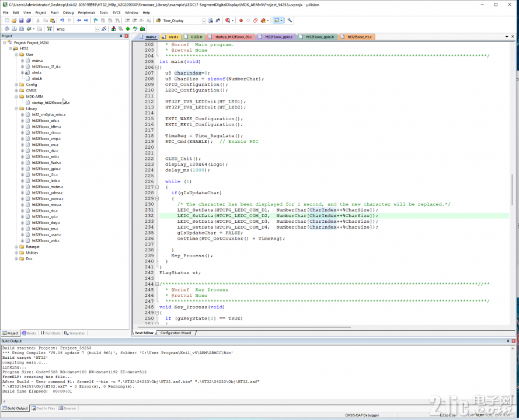The width and height of the screenshot is (519, 420).
Task: Collapse the main function code fold
Action: (157, 68)
